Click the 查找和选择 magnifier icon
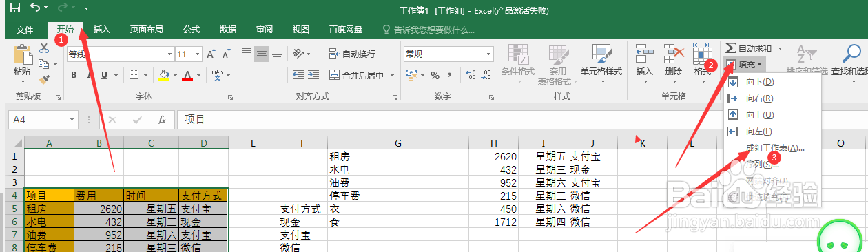Image resolution: width=868 pixels, height=252 pixels. click(x=851, y=53)
